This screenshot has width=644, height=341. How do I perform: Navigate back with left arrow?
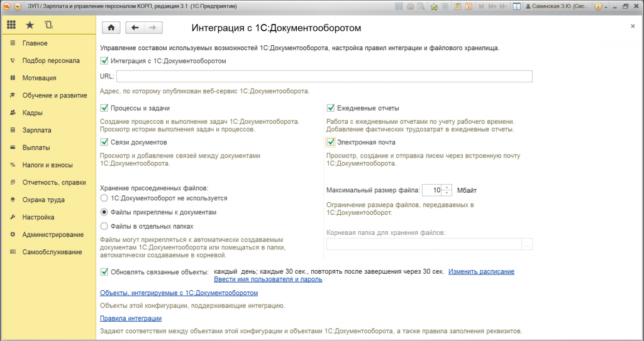[x=135, y=28]
